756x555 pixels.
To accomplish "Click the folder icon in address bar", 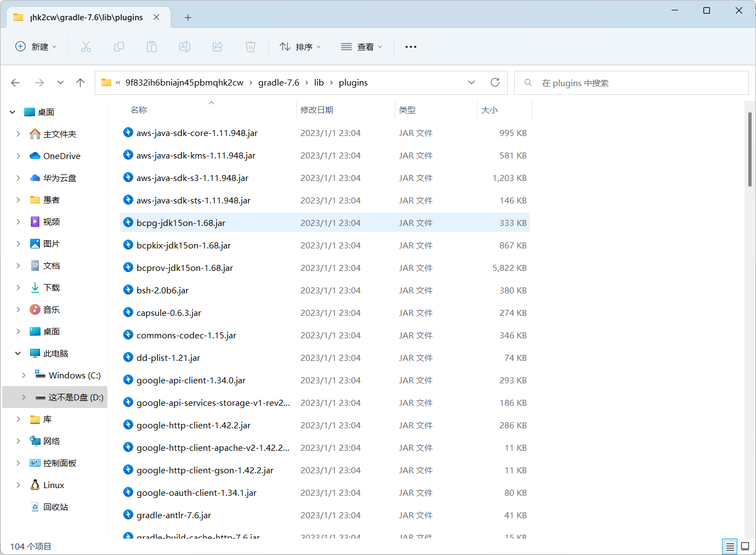I will [x=106, y=83].
